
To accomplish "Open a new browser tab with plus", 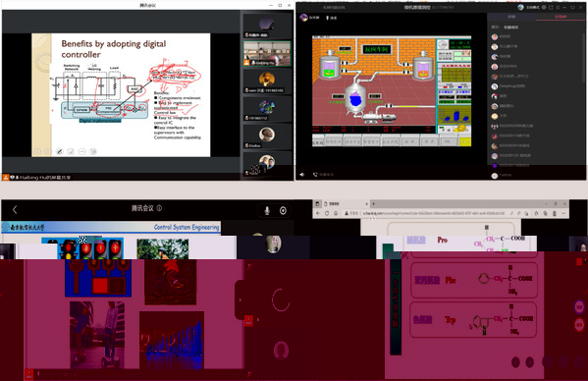I will click(373, 203).
